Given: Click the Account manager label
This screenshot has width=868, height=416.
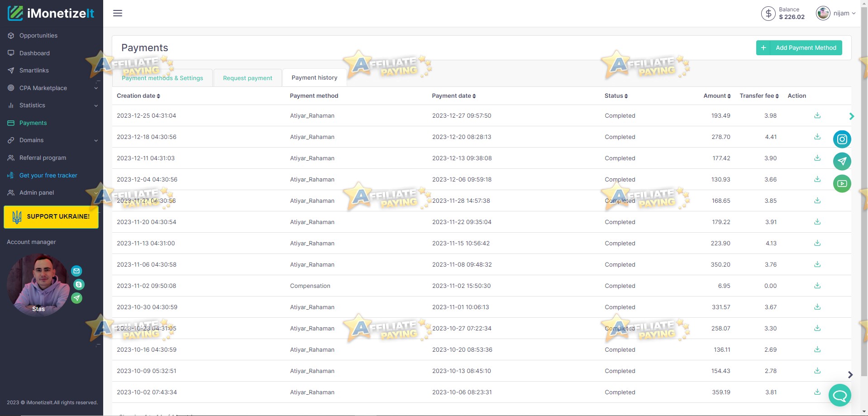Looking at the screenshot, I should pyautogui.click(x=31, y=242).
